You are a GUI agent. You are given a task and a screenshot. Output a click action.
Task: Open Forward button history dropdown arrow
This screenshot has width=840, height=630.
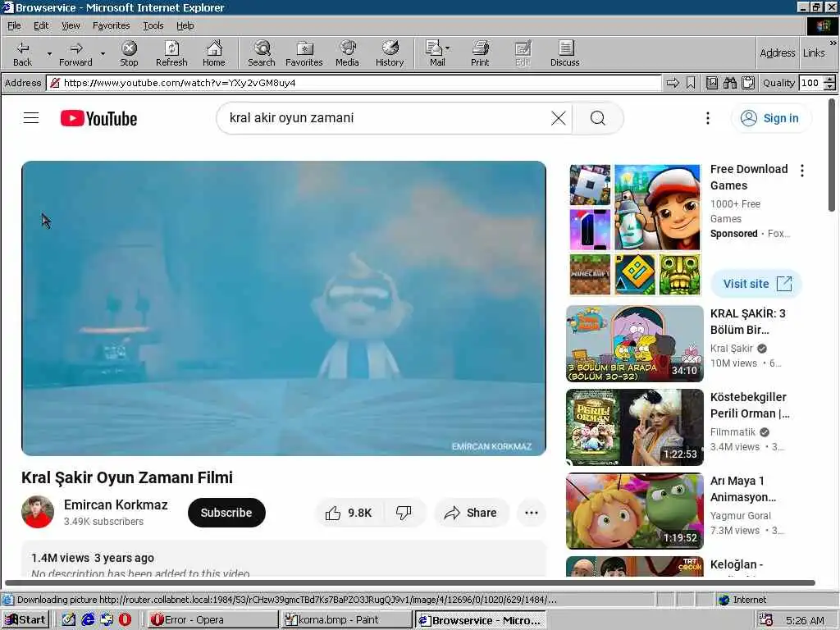coord(103,53)
